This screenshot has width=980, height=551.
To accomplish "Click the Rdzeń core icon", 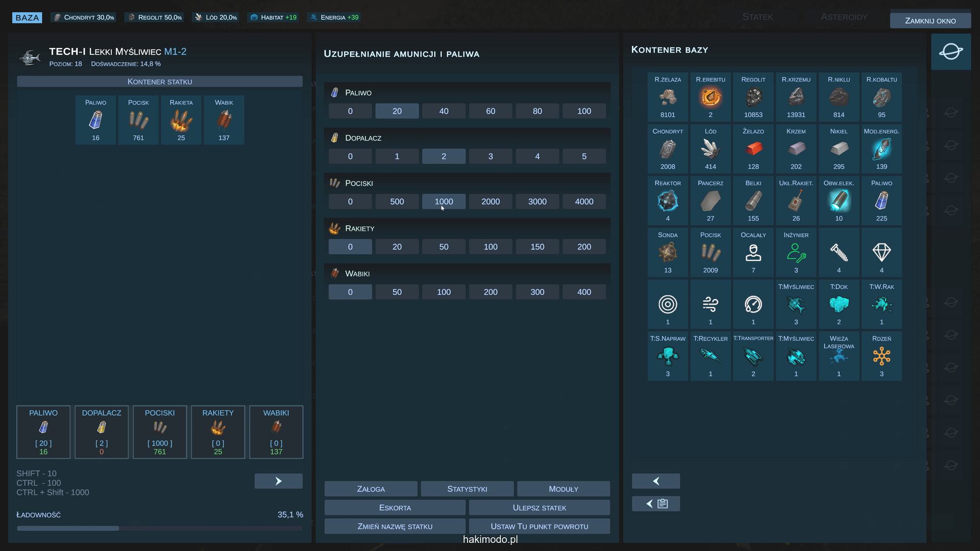I will [881, 356].
